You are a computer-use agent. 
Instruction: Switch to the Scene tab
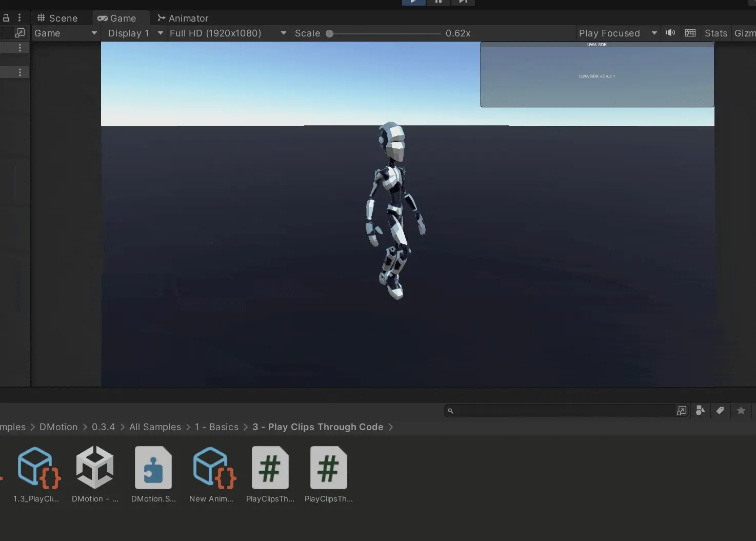57,18
